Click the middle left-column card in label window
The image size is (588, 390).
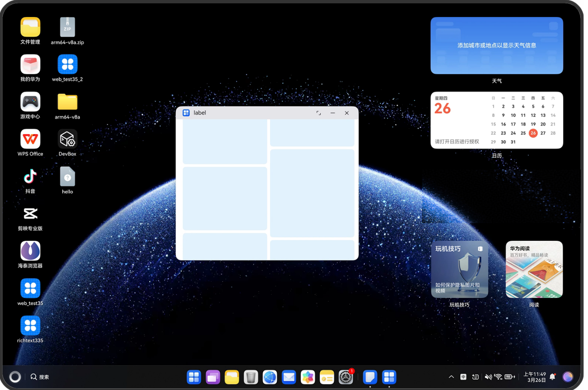pyautogui.click(x=225, y=199)
